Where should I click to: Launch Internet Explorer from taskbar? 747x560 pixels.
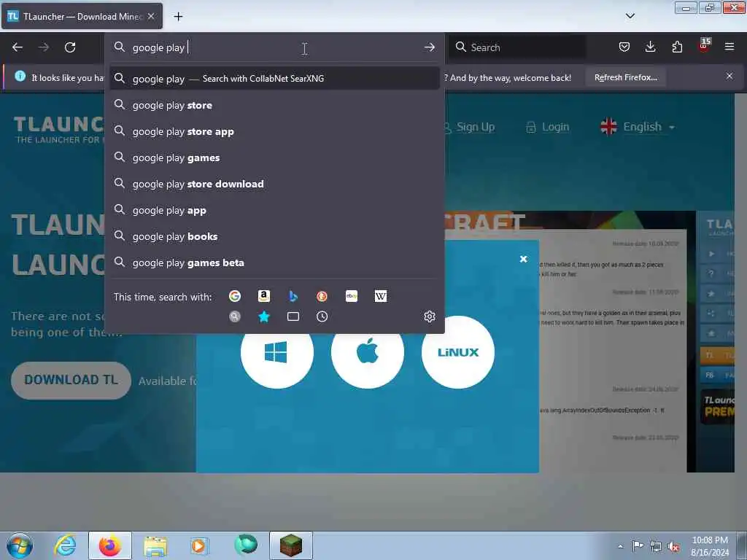pyautogui.click(x=65, y=545)
